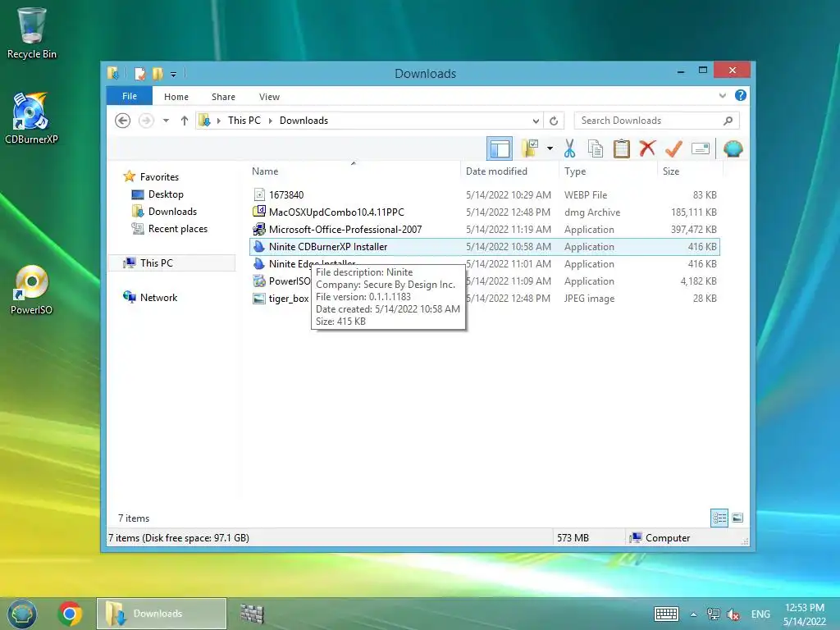Open folder options dropdown arrow in toolbar
The width and height of the screenshot is (840, 630).
(550, 148)
